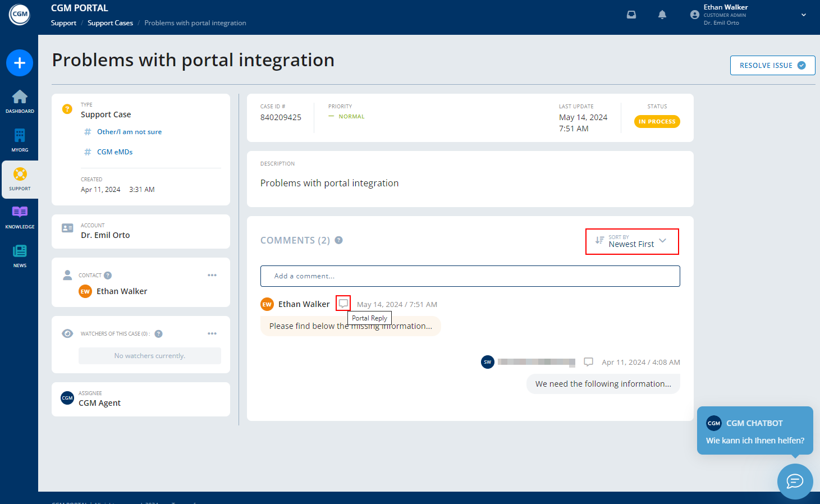Click the May 14, 2024 comment timestamp
Viewport: 820px width, 504px height.
pos(397,305)
